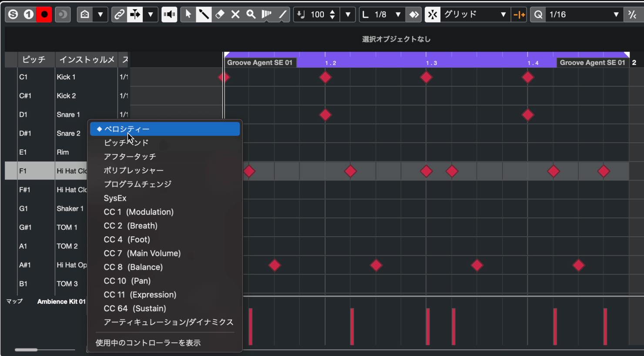Open the Ambience Kit 01 drum map selector
This screenshot has height=356, width=644.
[x=61, y=302]
